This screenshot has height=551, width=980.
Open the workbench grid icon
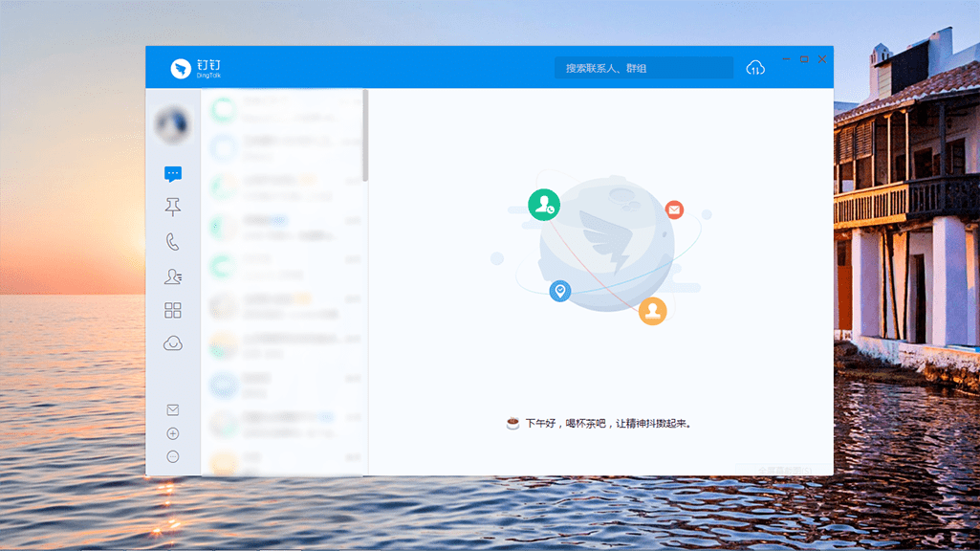173,310
